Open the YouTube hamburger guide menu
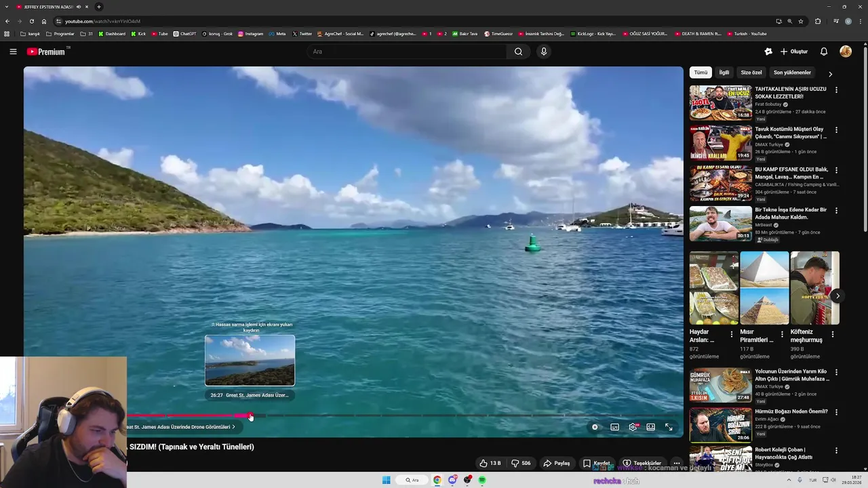 click(x=13, y=52)
